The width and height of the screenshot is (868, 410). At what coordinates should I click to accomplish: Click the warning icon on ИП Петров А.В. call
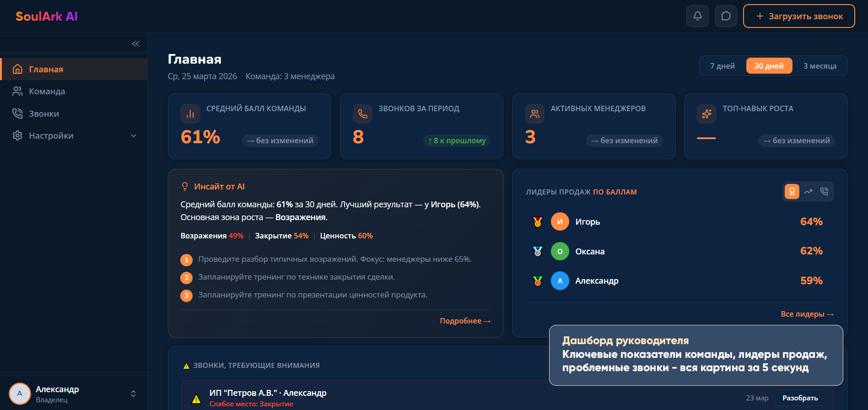196,399
